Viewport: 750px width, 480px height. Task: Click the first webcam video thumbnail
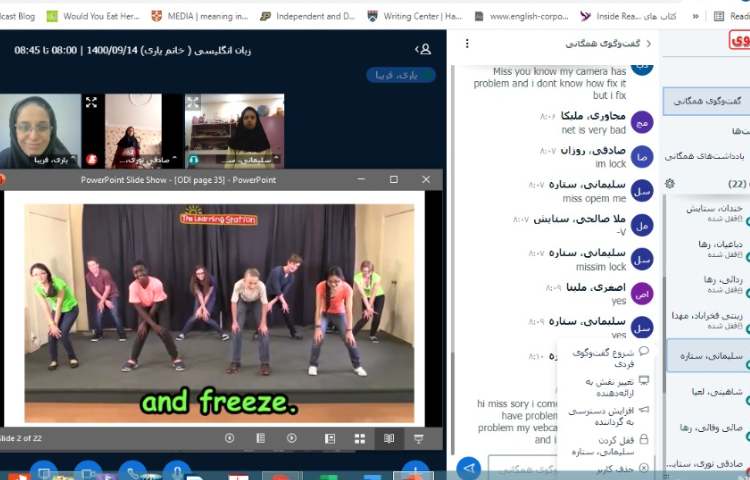pyautogui.click(x=40, y=131)
